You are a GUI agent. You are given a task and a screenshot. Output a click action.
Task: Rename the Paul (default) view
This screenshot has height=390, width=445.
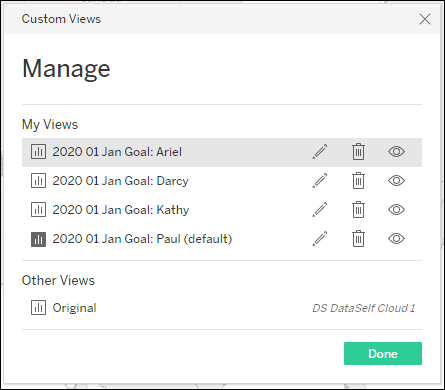pos(320,239)
